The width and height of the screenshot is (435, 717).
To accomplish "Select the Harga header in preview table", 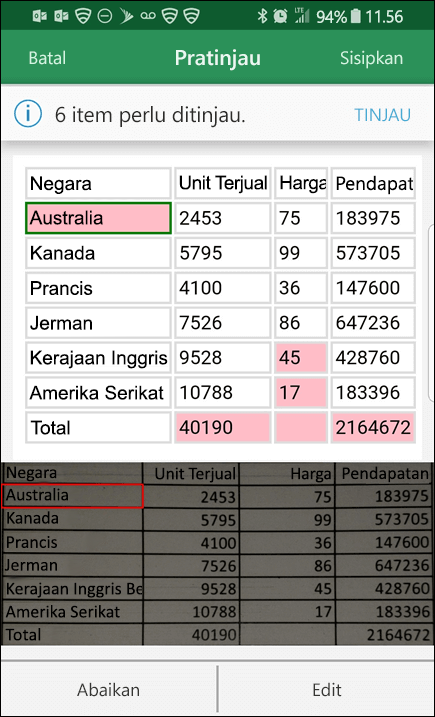I will pyautogui.click(x=301, y=183).
